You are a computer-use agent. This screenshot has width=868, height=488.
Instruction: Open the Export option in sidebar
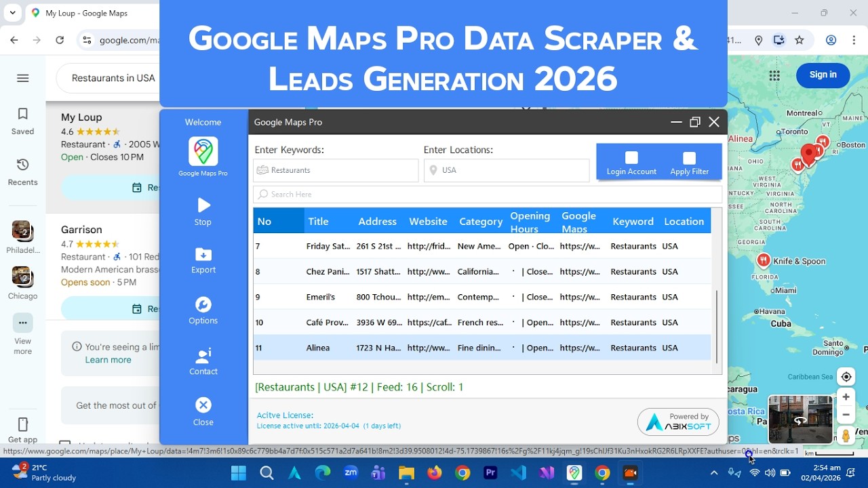pyautogui.click(x=203, y=260)
